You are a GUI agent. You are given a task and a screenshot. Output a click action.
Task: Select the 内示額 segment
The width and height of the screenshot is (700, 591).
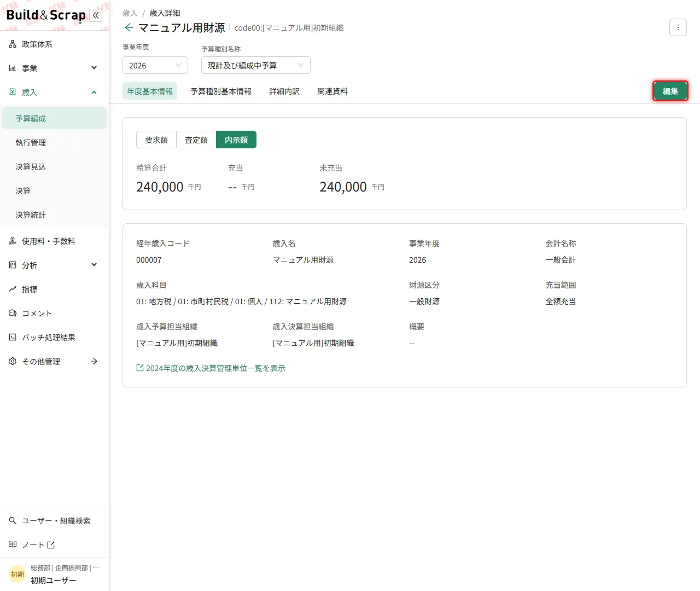pos(236,140)
